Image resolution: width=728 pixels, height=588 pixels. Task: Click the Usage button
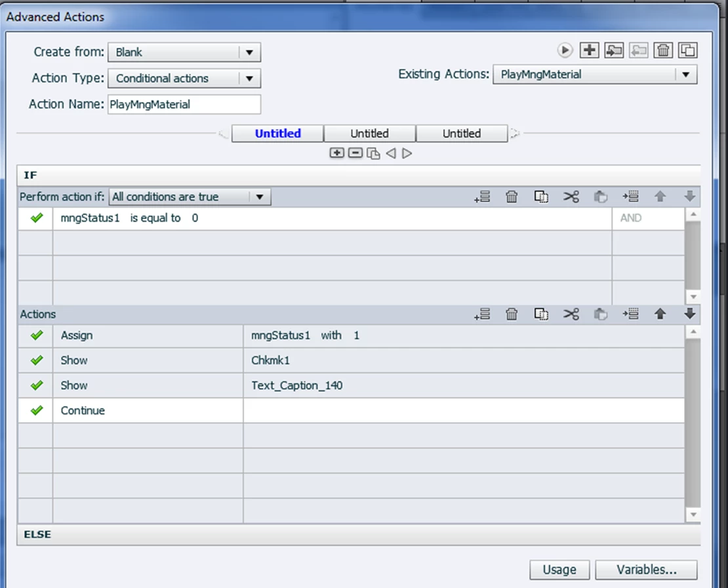559,570
